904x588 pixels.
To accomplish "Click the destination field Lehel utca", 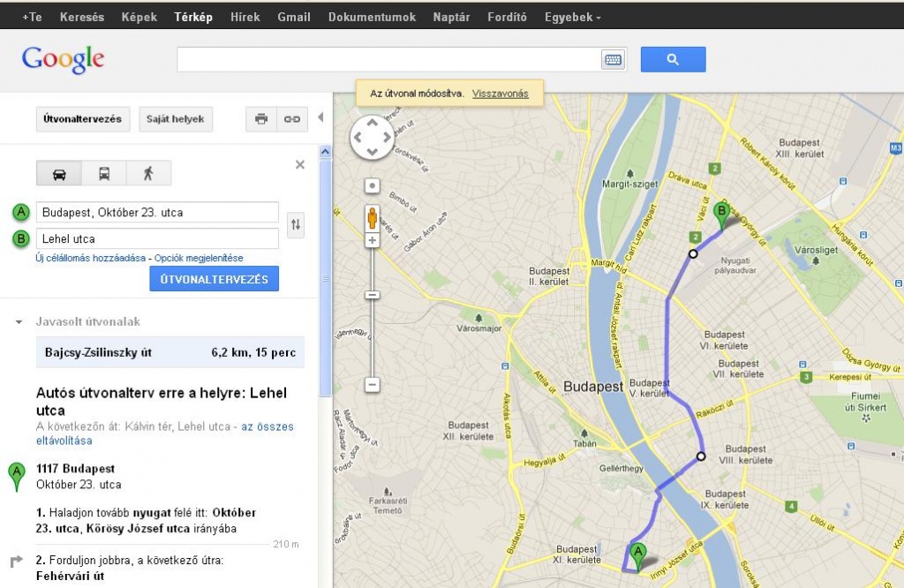I will [157, 238].
